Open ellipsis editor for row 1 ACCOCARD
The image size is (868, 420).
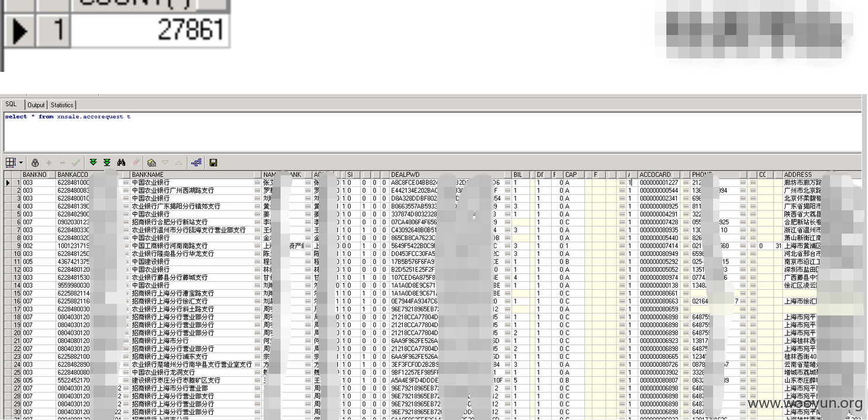pos(687,183)
